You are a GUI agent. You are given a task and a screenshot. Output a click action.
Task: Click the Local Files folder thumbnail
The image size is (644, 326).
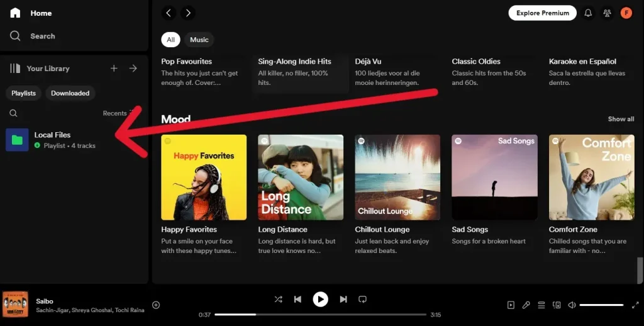(x=17, y=140)
